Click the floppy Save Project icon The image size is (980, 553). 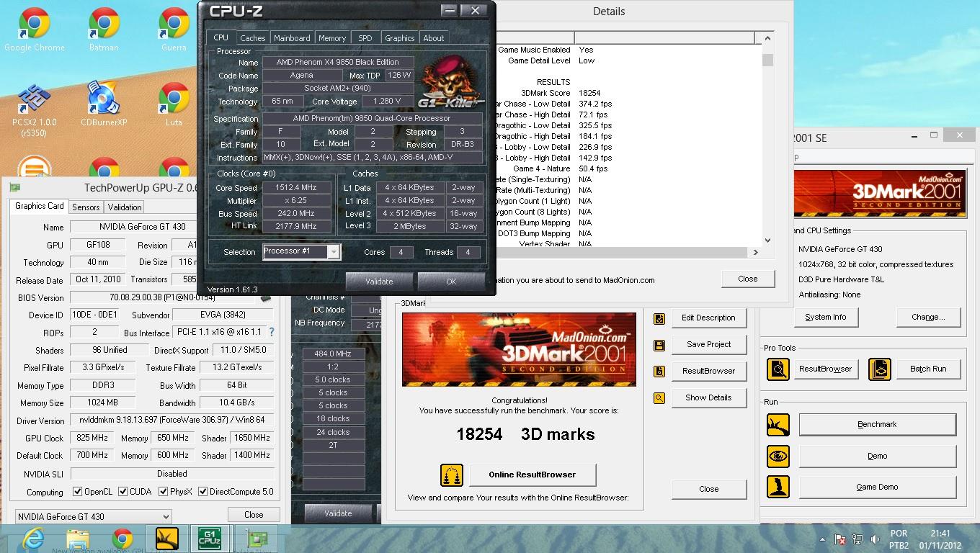point(659,345)
